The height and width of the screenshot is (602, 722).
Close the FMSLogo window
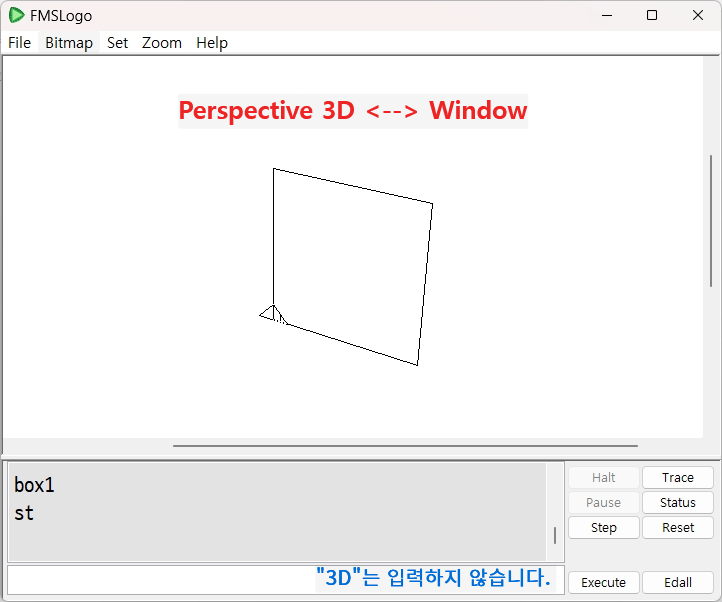[698, 15]
